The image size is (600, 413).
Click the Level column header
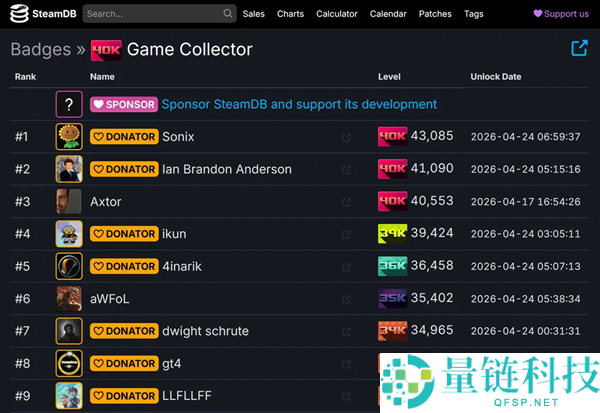point(389,77)
